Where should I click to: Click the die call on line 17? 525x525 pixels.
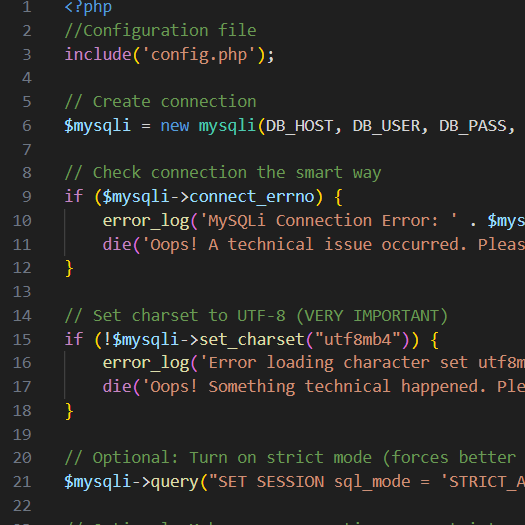tap(117, 387)
